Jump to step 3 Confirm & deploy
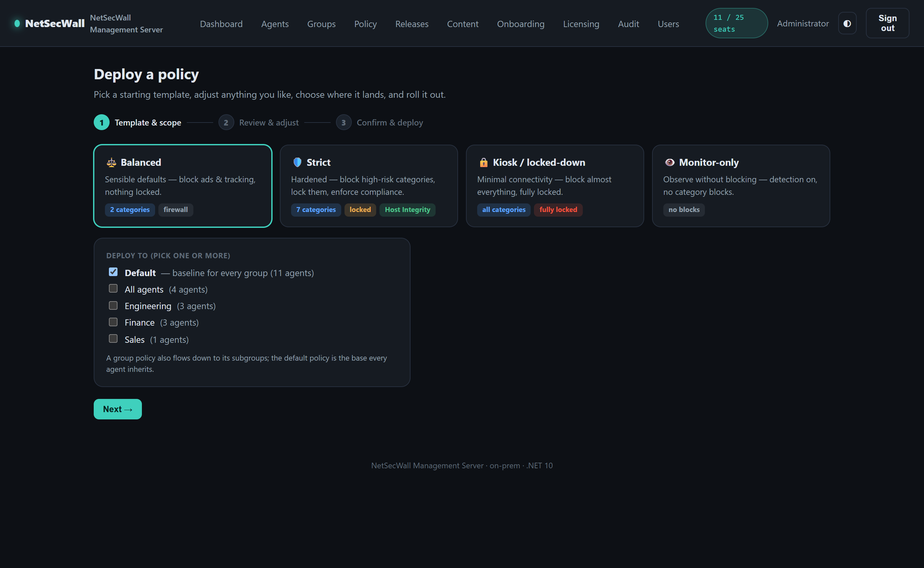The width and height of the screenshot is (924, 568). pyautogui.click(x=379, y=122)
